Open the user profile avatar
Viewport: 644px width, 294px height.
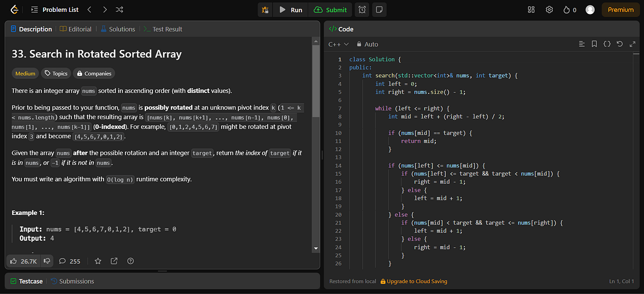tap(590, 10)
